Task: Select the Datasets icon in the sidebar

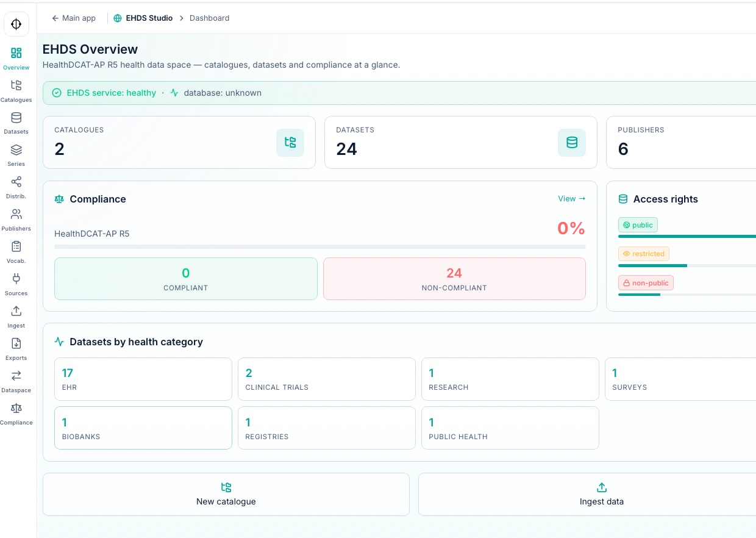Action: (x=16, y=122)
